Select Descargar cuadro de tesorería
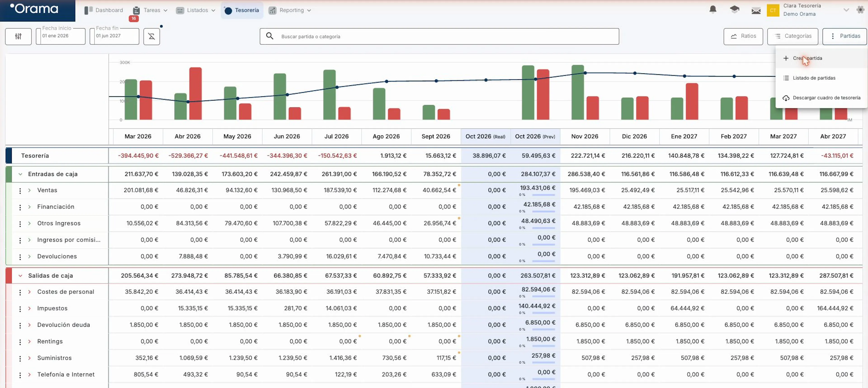868x388 pixels. [821, 98]
